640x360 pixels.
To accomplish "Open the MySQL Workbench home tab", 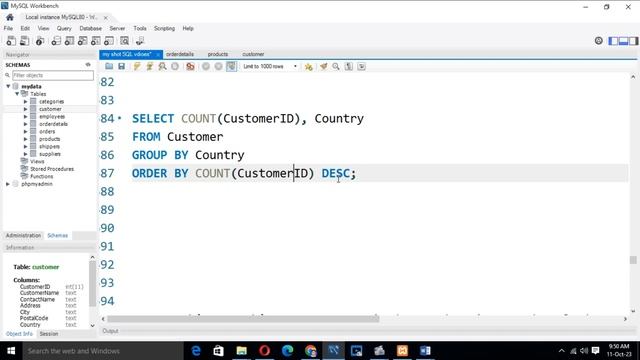I will [10, 17].
